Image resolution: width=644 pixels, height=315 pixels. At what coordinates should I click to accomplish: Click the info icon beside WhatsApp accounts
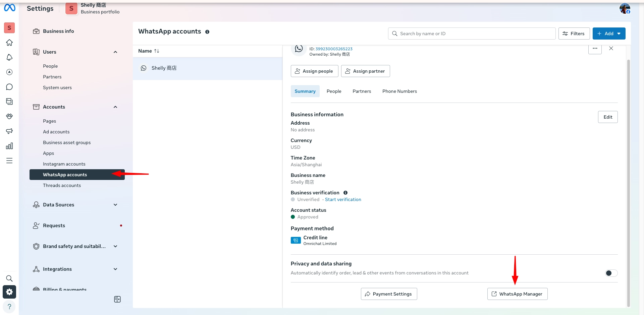tap(207, 32)
